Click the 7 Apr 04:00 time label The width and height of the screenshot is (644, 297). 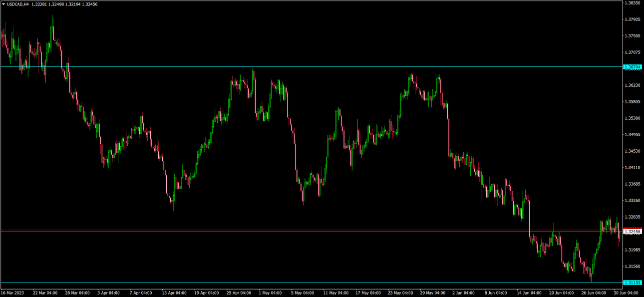(141, 293)
